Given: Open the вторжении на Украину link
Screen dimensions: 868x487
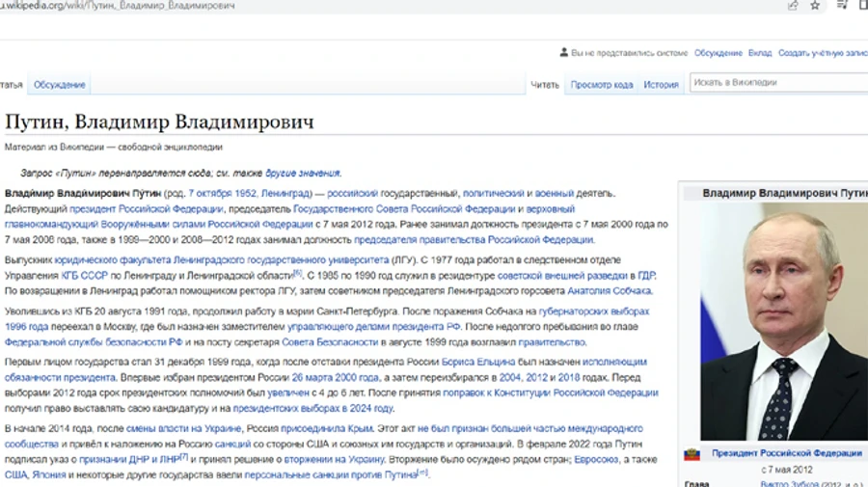Looking at the screenshot, I should click(x=334, y=460).
